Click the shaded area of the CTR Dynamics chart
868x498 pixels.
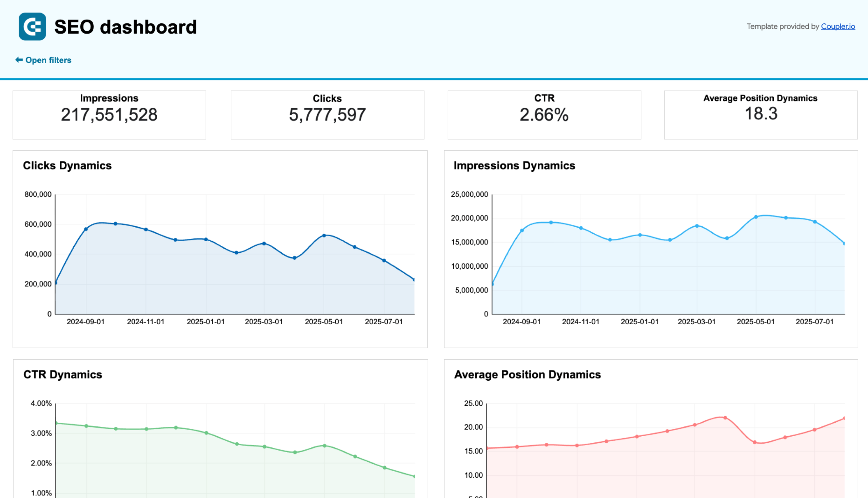coord(205,479)
